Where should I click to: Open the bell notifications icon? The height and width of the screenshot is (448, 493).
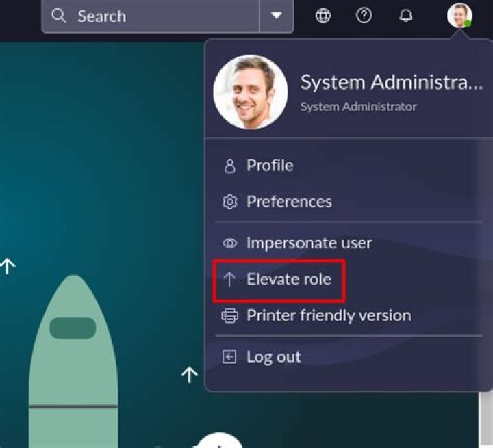coord(406,16)
